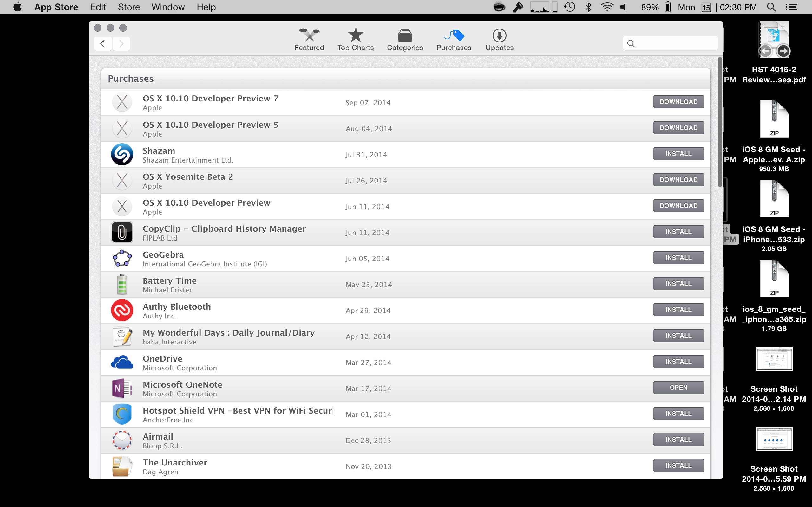Install Shazam from purchases list
This screenshot has width=812, height=507.
[x=678, y=154]
